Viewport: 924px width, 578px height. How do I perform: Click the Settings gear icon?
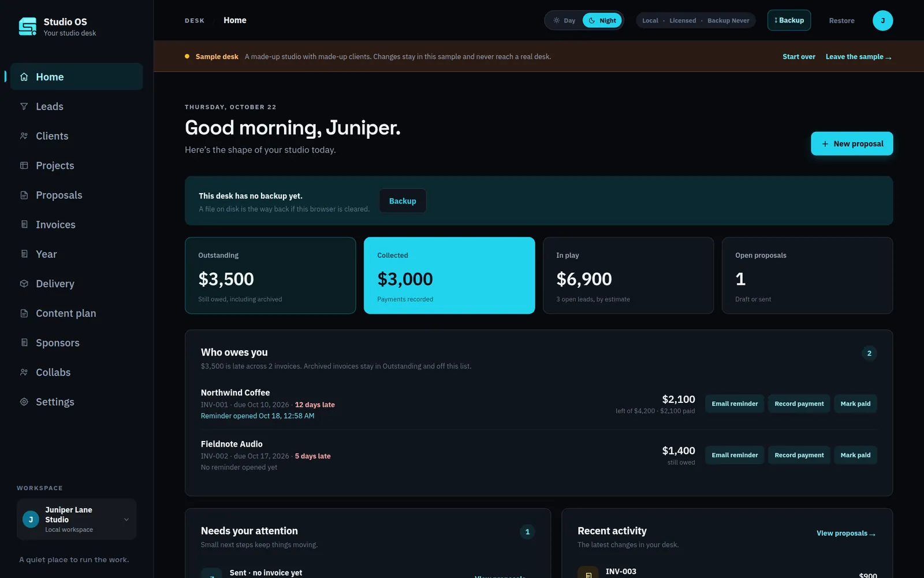point(24,402)
